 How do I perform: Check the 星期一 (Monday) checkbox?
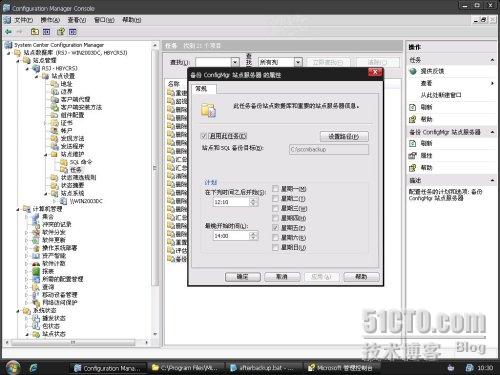click(275, 189)
